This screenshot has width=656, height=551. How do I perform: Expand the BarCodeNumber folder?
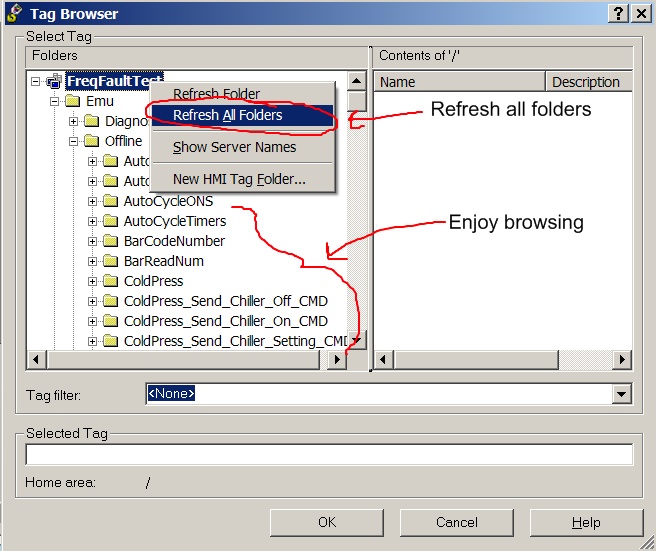[x=92, y=241]
